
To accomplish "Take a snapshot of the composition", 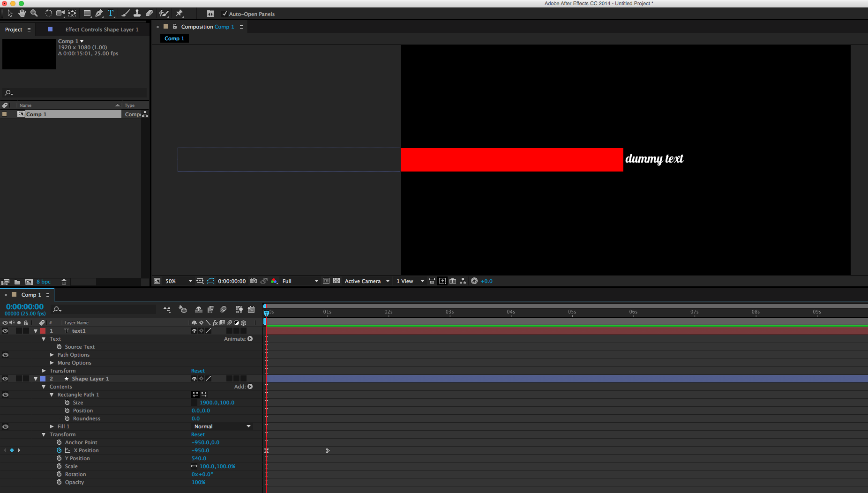I will pyautogui.click(x=253, y=281).
